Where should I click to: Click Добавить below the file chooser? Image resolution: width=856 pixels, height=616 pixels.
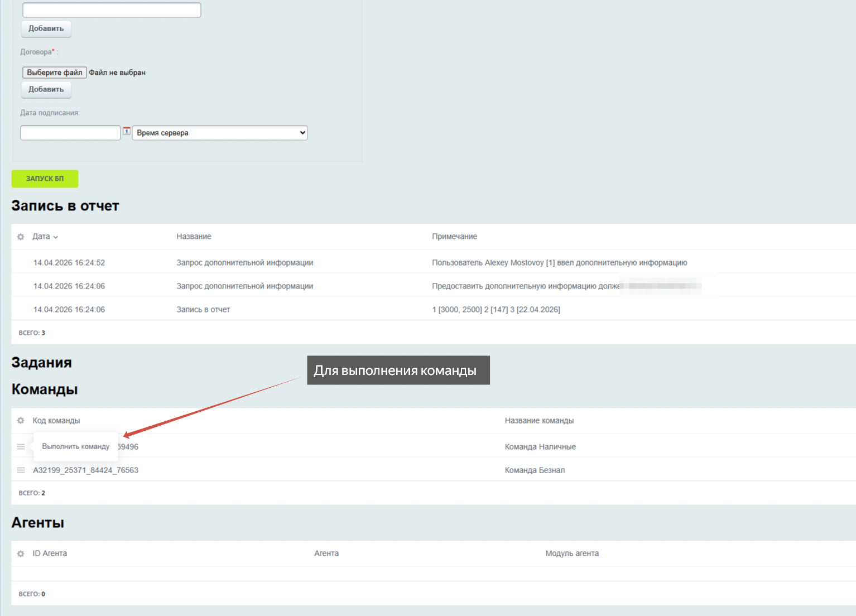click(46, 89)
